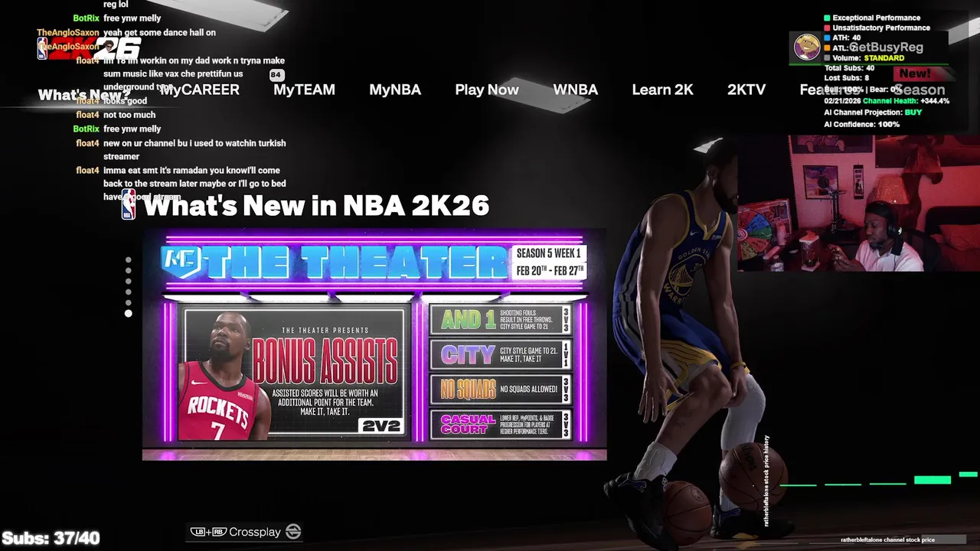The height and width of the screenshot is (551, 980).
Task: Click the streamer webcam feed
Action: [858, 204]
